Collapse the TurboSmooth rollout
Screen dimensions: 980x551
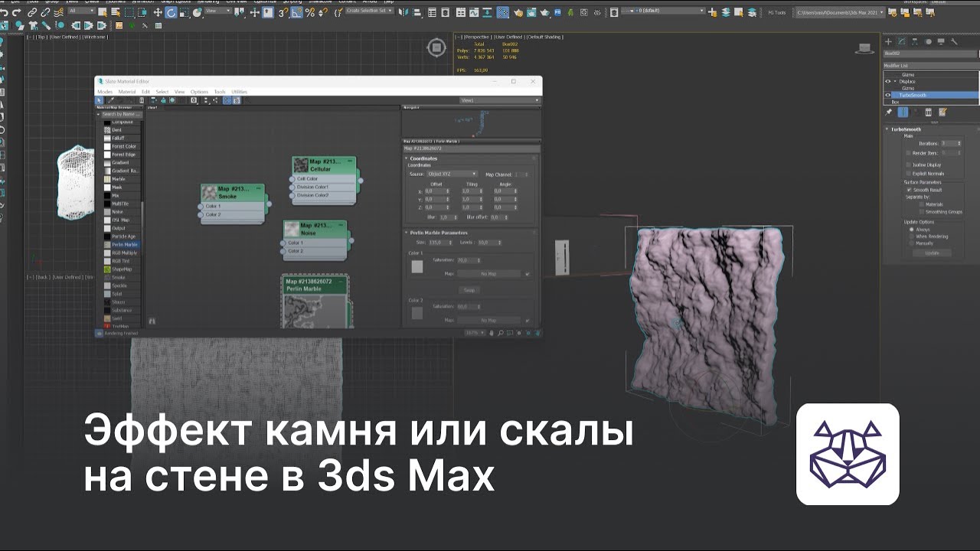887,129
